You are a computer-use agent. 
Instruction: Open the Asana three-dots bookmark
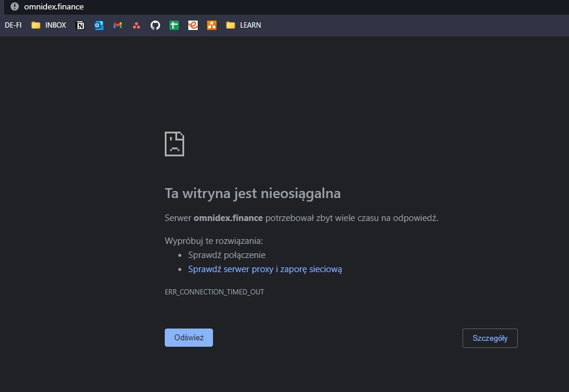(137, 25)
